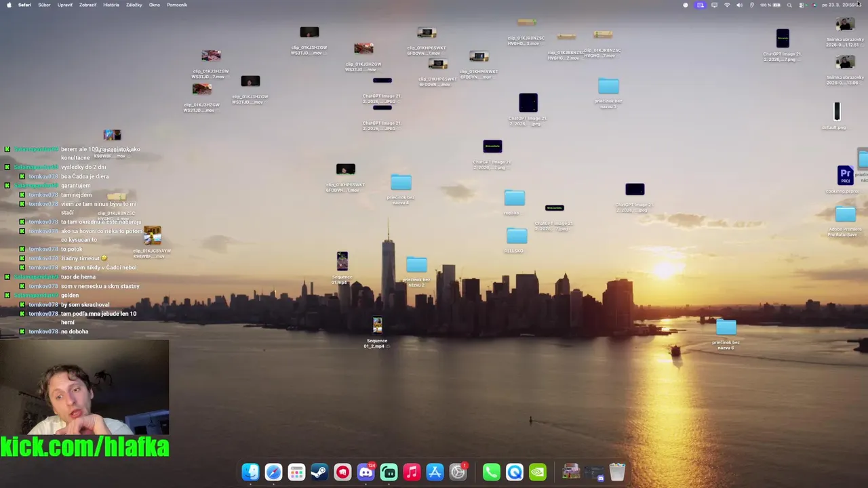Open the História menu

coord(111,5)
